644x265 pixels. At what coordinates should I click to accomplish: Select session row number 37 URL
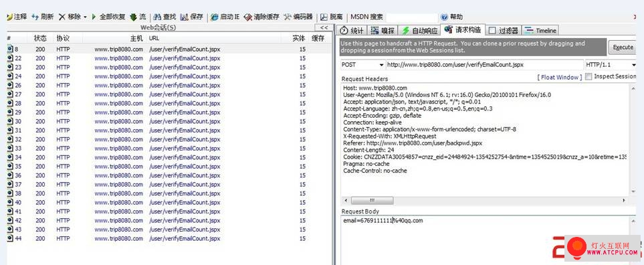coord(185,185)
